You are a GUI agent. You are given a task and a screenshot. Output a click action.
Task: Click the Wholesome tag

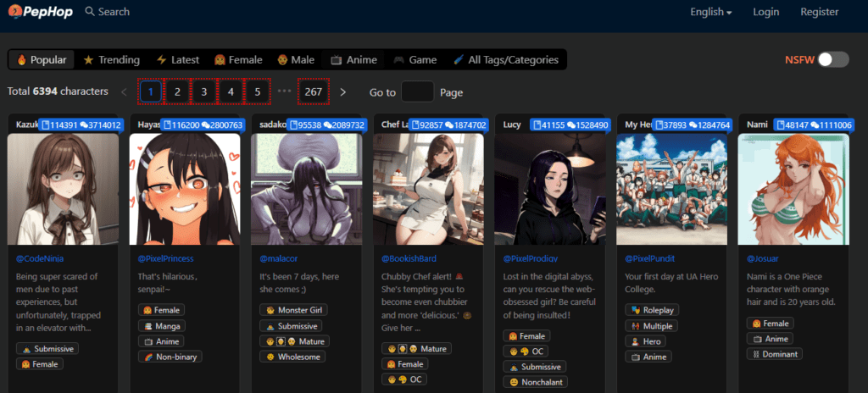click(x=292, y=357)
